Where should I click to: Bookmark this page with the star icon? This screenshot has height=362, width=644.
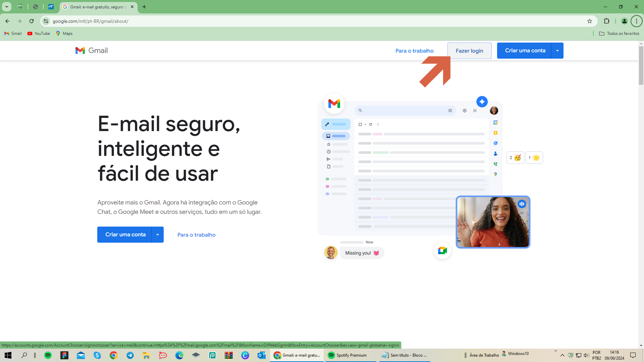tap(590, 21)
